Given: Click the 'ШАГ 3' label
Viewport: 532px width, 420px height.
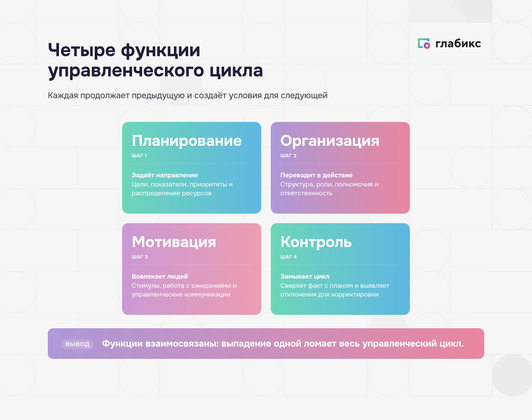Looking at the screenshot, I should point(140,257).
